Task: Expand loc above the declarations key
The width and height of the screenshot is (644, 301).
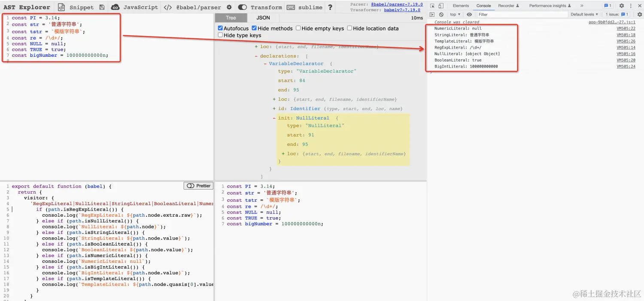Action: 256,46
